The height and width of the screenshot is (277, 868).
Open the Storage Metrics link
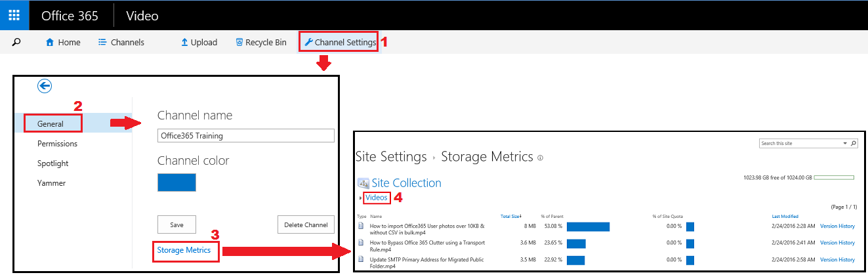click(184, 250)
